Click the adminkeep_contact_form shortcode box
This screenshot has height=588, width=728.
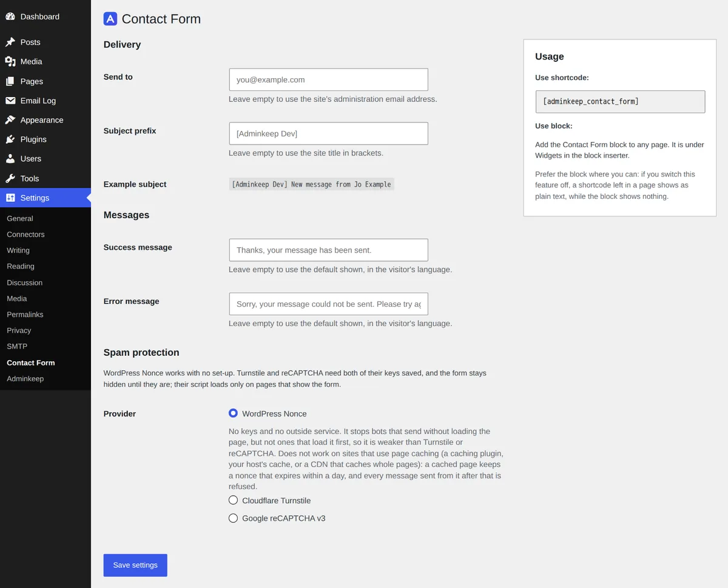pyautogui.click(x=620, y=102)
